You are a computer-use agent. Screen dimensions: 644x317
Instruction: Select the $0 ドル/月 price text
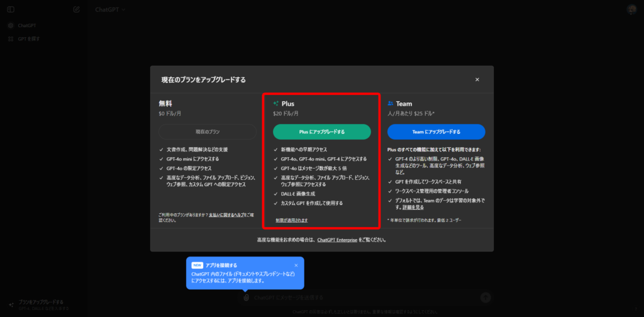(x=170, y=113)
